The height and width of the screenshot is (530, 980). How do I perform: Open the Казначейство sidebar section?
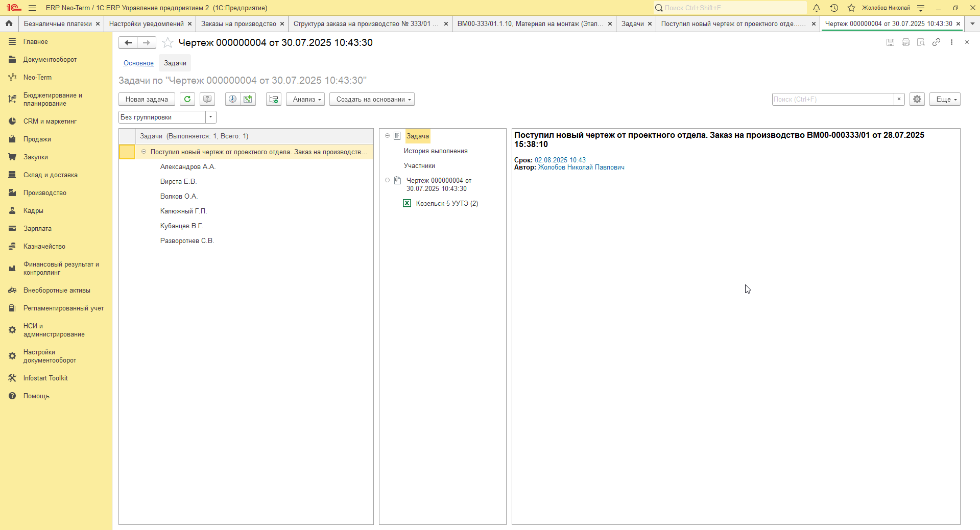click(x=44, y=246)
